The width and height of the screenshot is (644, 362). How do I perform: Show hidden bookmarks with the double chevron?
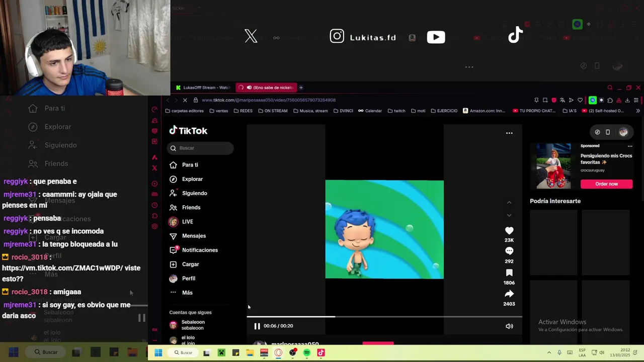coord(638,111)
